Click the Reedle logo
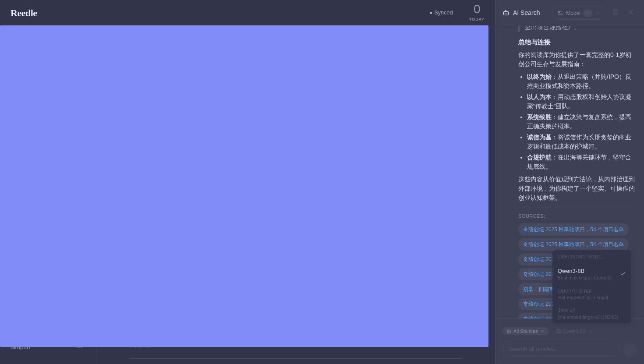 [24, 13]
